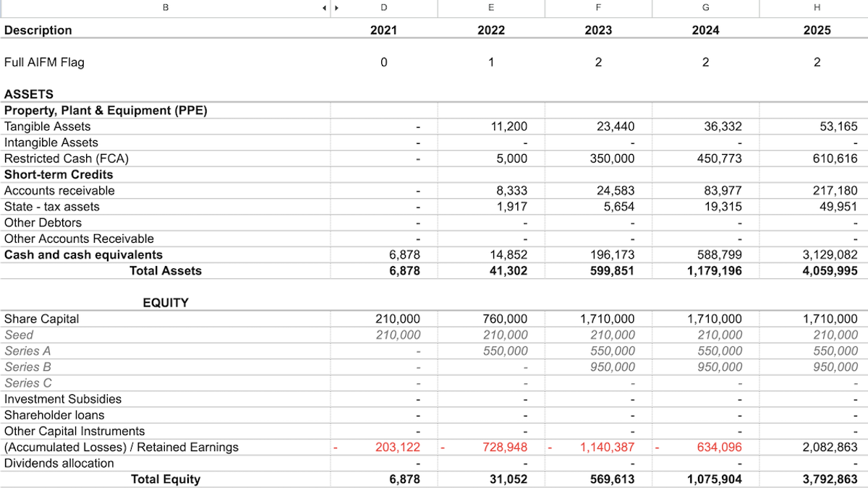Click the 2021 year header cell
Viewport: 868px width, 488px height.
click(x=383, y=30)
